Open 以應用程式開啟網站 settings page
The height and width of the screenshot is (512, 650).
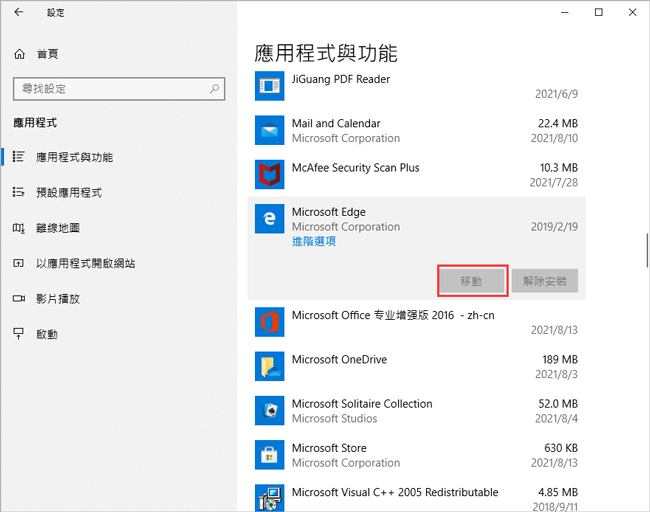(85, 263)
